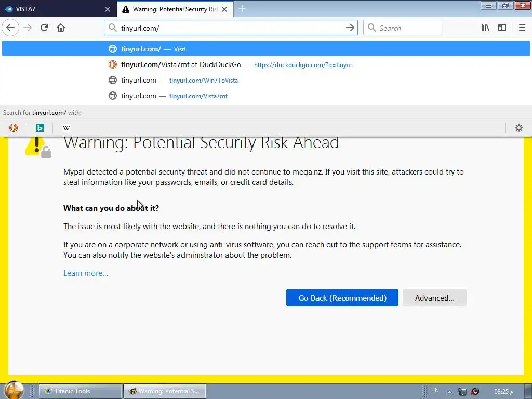The height and width of the screenshot is (399, 532).
Task: Switch to the VISTA7 tab
Action: click(57, 9)
